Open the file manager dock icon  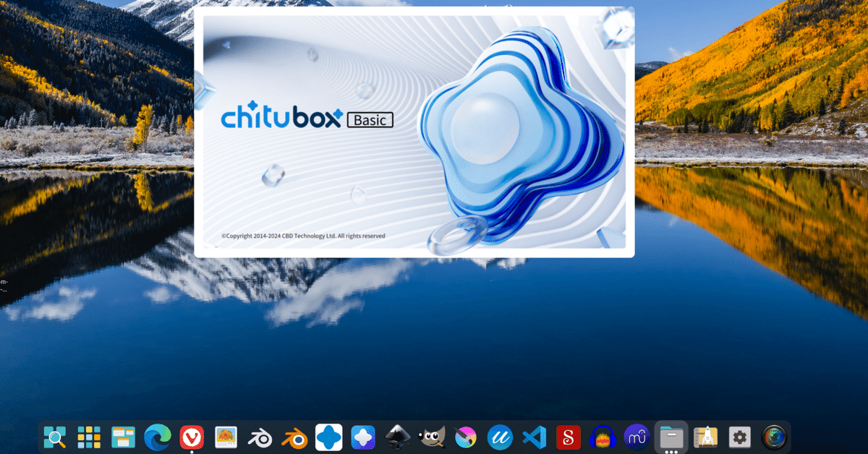point(671,437)
